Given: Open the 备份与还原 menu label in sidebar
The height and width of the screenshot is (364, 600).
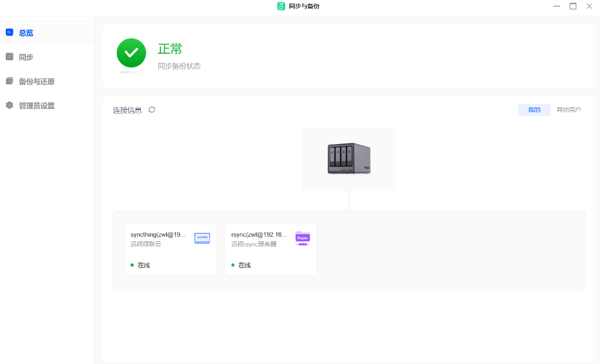Looking at the screenshot, I should (36, 82).
